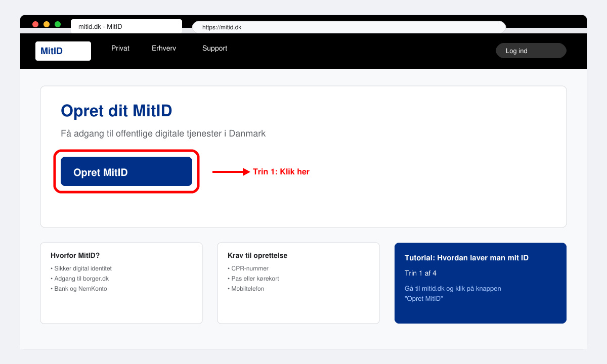This screenshot has width=607, height=364.
Task: Click the Log ind button
Action: [531, 51]
